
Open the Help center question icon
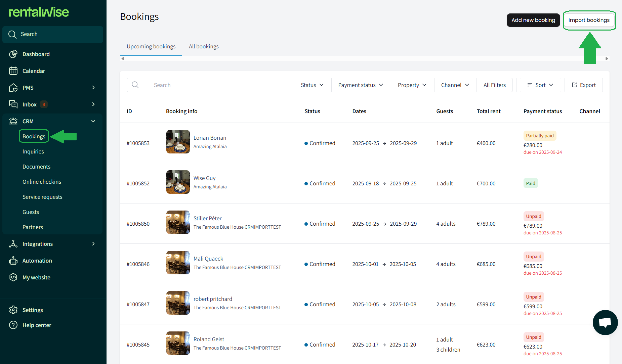[13, 325]
